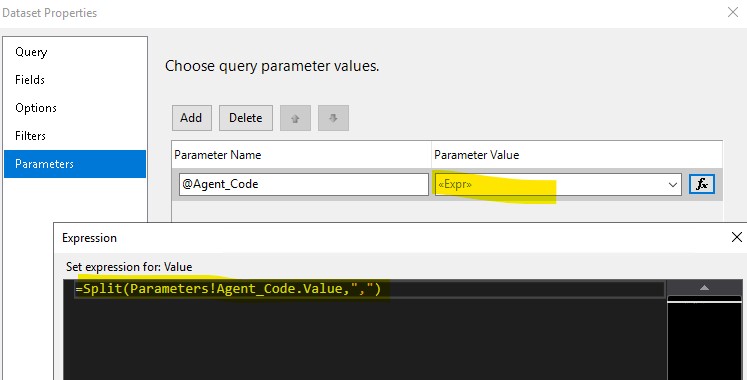Click the 'Choose query parameter values.' heading
747x380 pixels.
pyautogui.click(x=272, y=66)
